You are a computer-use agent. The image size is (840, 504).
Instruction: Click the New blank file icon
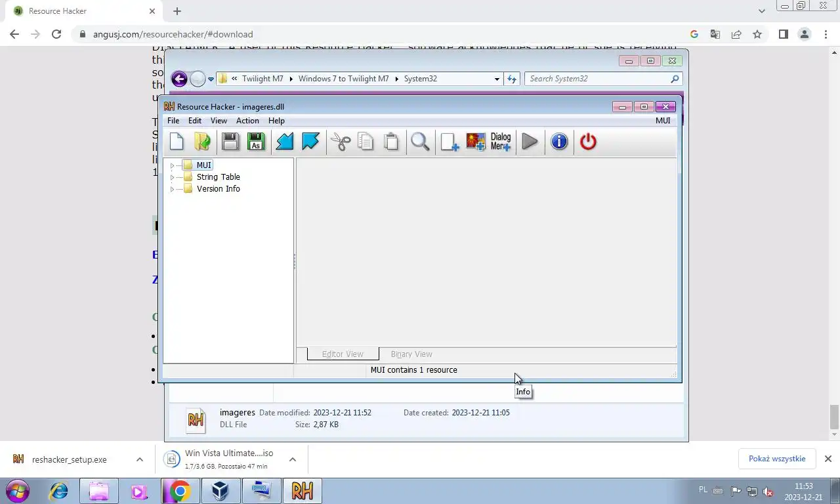(x=177, y=142)
